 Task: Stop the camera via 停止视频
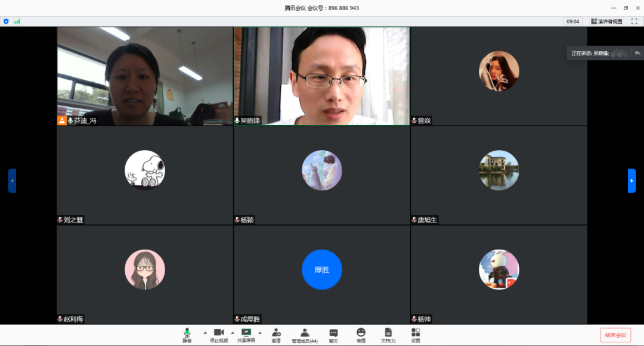point(218,335)
